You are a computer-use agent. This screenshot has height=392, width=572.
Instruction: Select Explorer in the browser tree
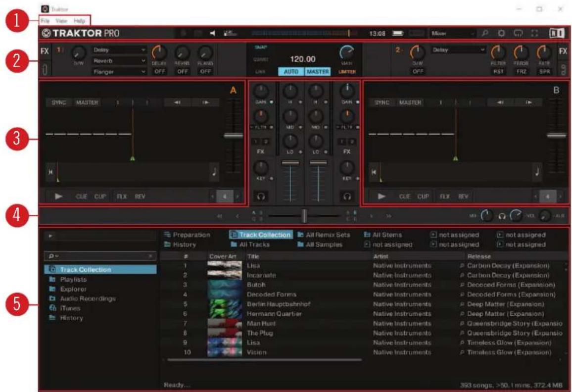pos(73,289)
